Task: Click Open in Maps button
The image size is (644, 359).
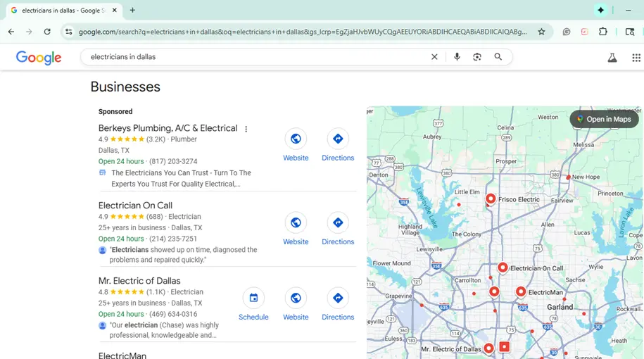Action: point(604,119)
